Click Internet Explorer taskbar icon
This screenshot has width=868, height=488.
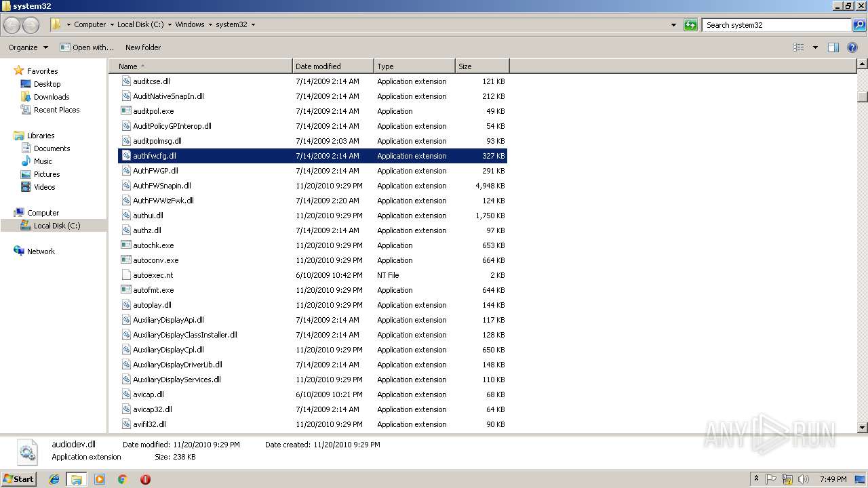point(54,479)
